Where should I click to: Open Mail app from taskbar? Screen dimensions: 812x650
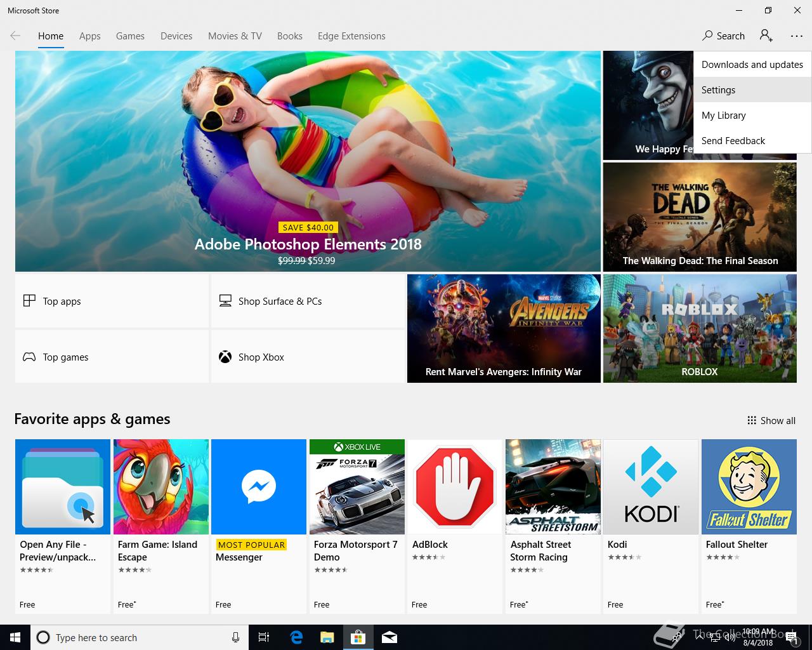(x=390, y=637)
